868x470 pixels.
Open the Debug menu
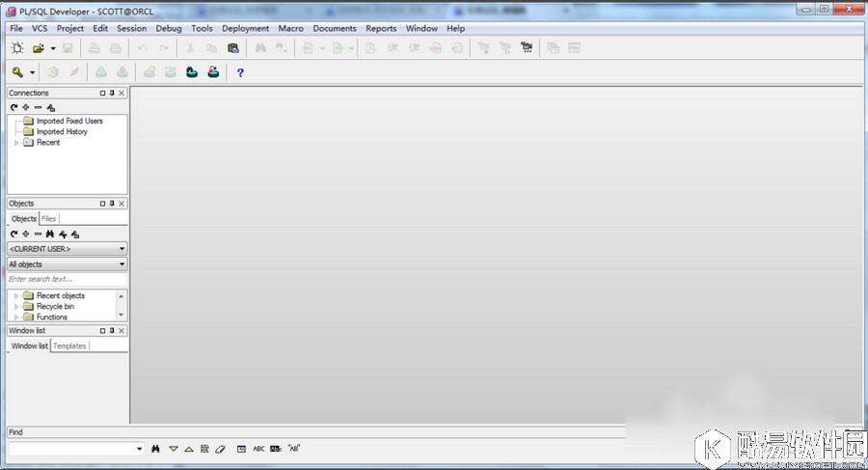(x=169, y=28)
